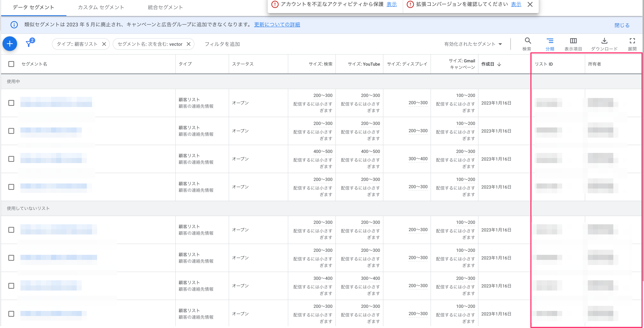Toggle the select-all checkbox in header
Viewport: 644px width, 328px height.
point(11,64)
